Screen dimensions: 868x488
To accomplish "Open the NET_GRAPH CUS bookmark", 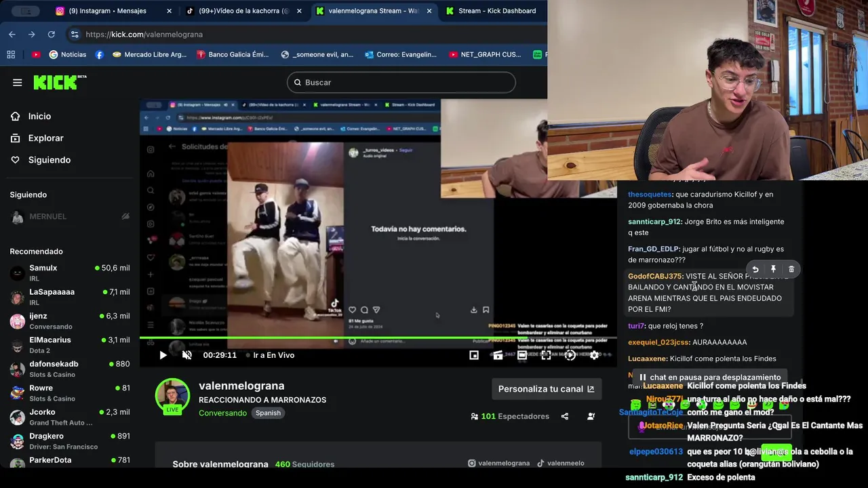I will click(485, 54).
